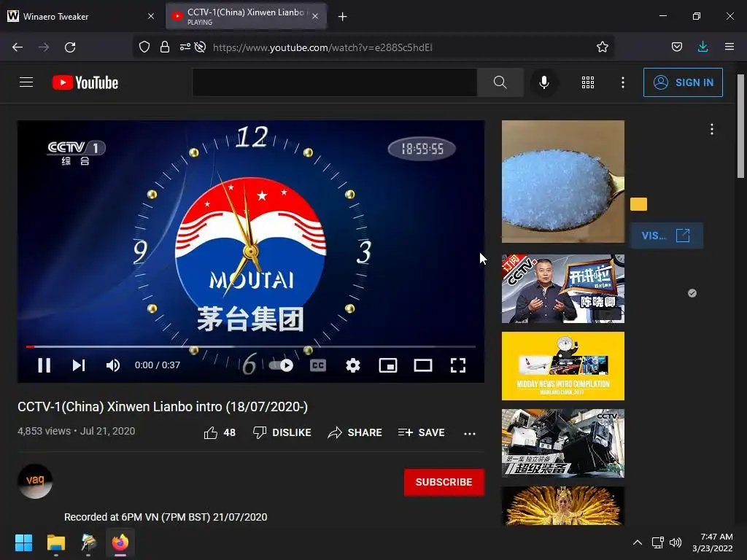The height and width of the screenshot is (560, 747).
Task: Open the Windows Start menu
Action: 23,542
